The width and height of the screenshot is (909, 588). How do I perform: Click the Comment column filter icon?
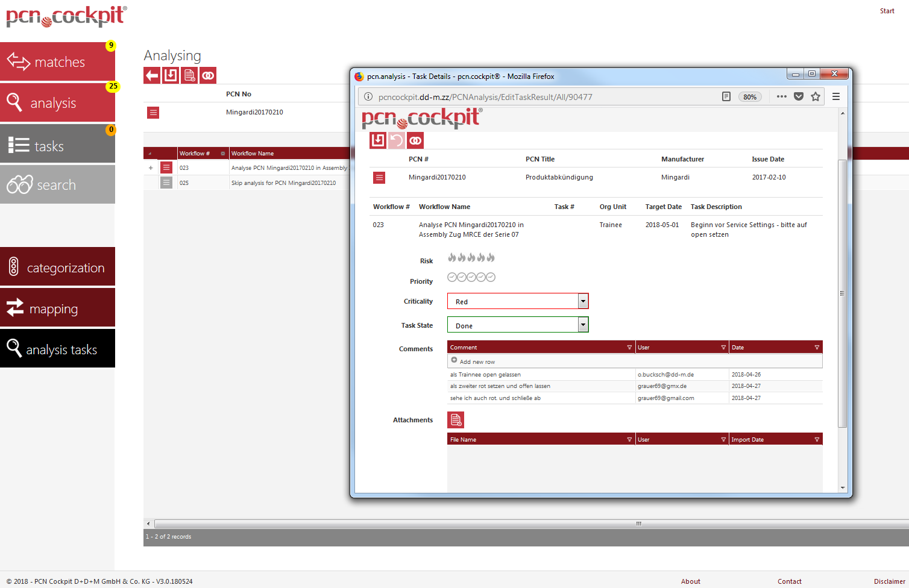pyautogui.click(x=629, y=348)
